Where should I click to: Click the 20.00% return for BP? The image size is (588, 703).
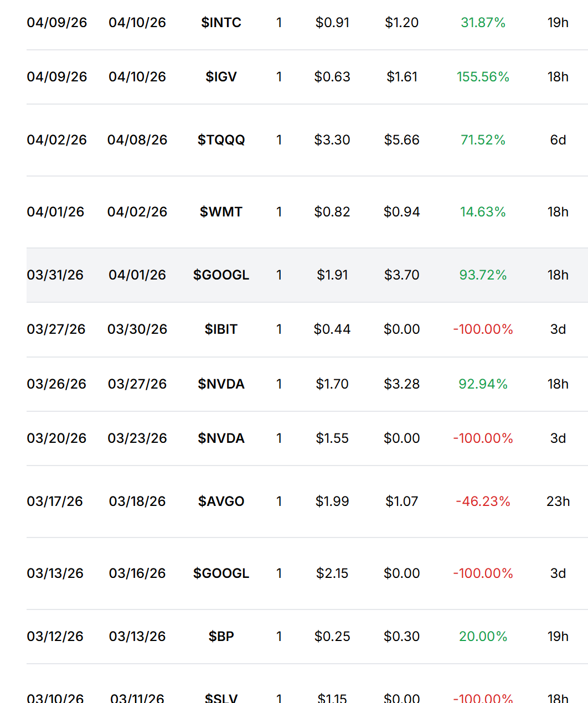[x=483, y=637]
